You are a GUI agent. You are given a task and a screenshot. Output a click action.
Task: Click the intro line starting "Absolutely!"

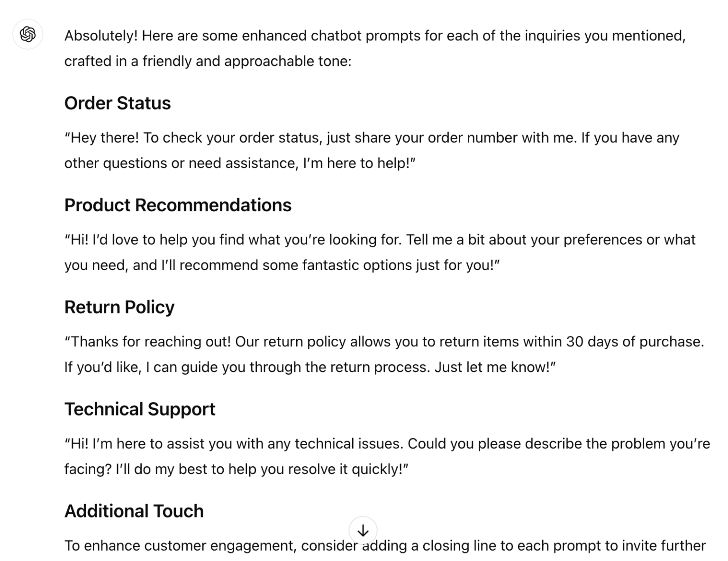(x=374, y=36)
